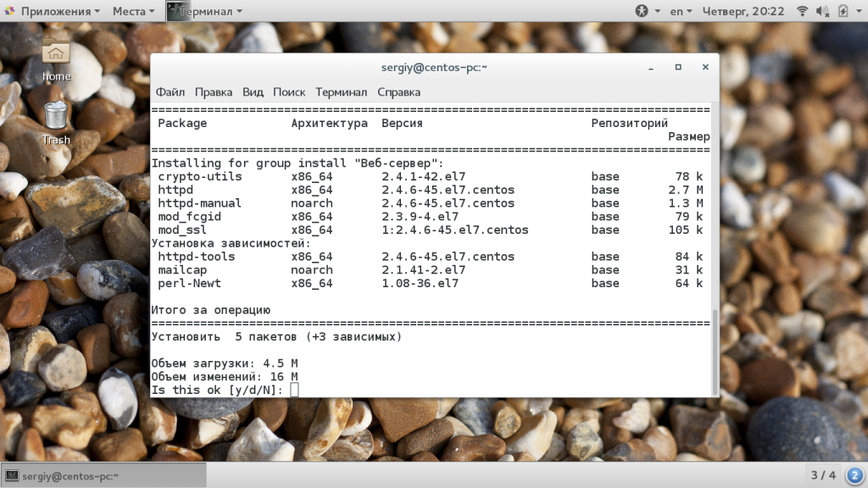The image size is (868, 488).
Task: Open the Справка help menu
Action: point(398,91)
